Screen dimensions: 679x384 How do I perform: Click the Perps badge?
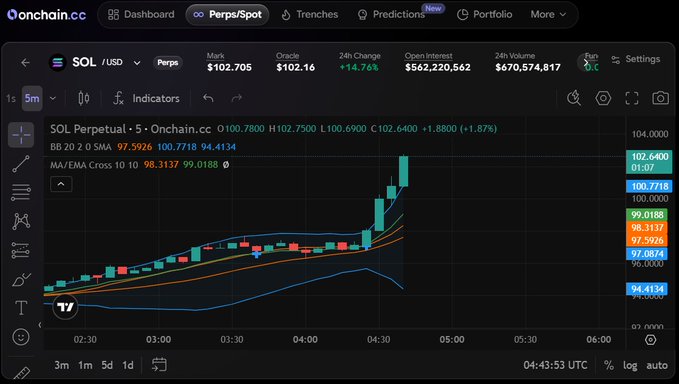point(168,63)
